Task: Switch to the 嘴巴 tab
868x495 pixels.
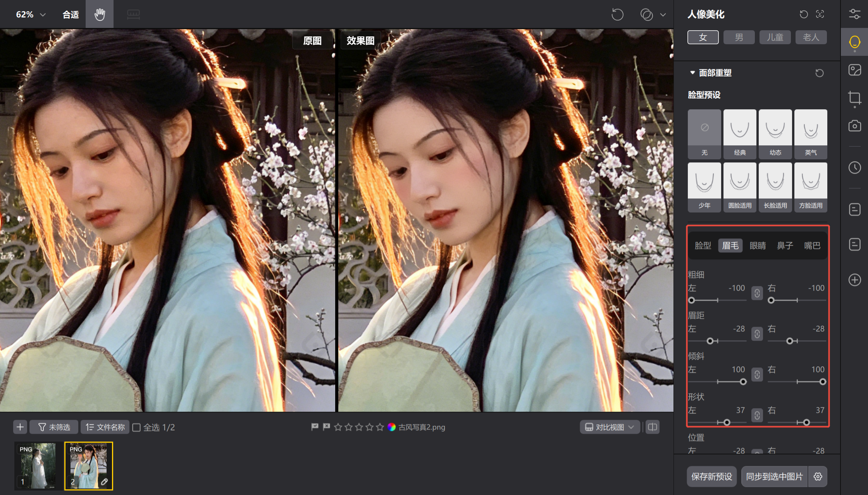Action: [x=812, y=245]
